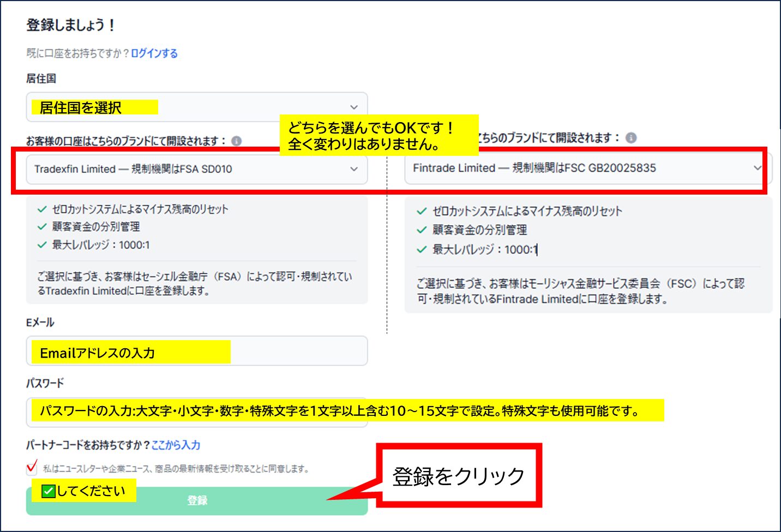The image size is (781, 532).
Task: Click the green 登録 register button
Action: (x=197, y=500)
